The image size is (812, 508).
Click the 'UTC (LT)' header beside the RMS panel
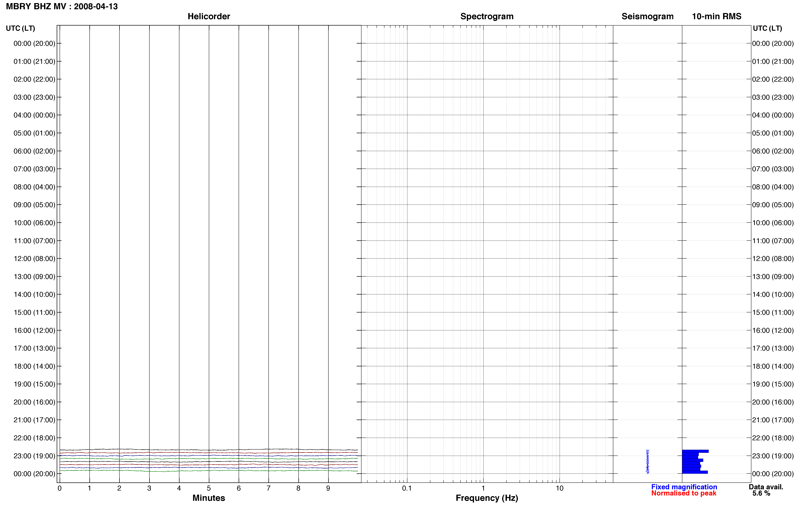coord(767,28)
